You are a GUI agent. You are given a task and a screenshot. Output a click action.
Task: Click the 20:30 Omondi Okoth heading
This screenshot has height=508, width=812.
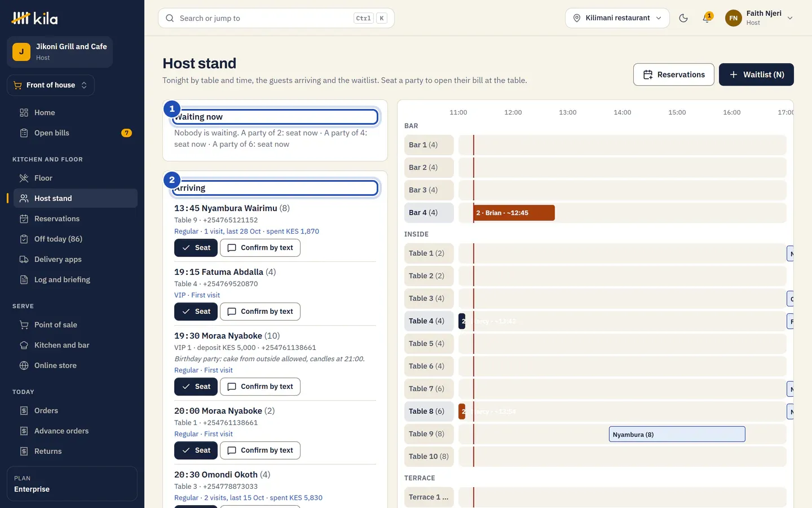click(222, 475)
